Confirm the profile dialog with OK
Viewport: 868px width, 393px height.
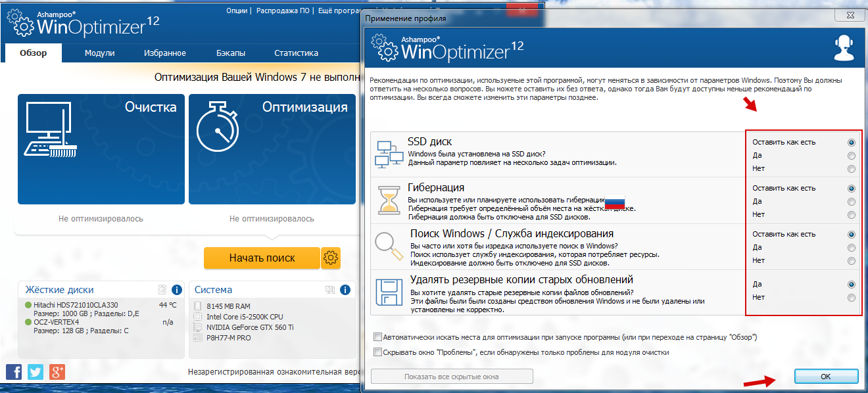click(826, 377)
